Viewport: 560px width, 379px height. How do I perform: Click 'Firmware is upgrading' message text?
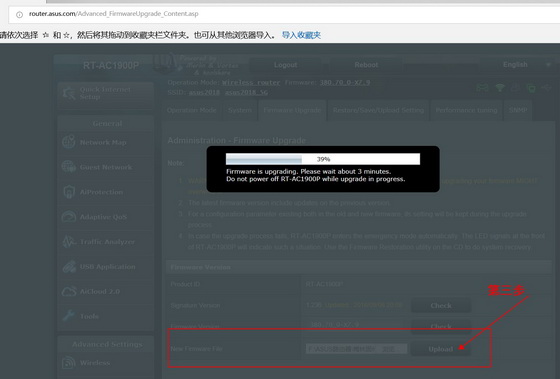(308, 171)
